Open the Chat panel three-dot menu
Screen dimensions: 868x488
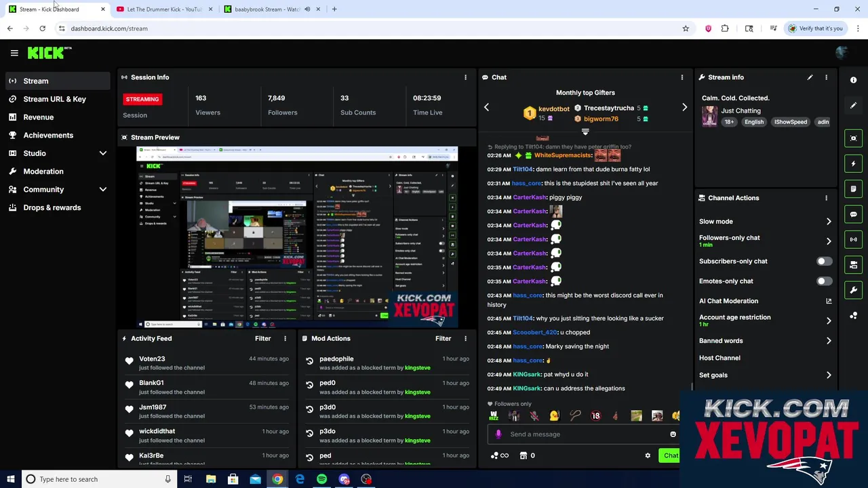(682, 77)
